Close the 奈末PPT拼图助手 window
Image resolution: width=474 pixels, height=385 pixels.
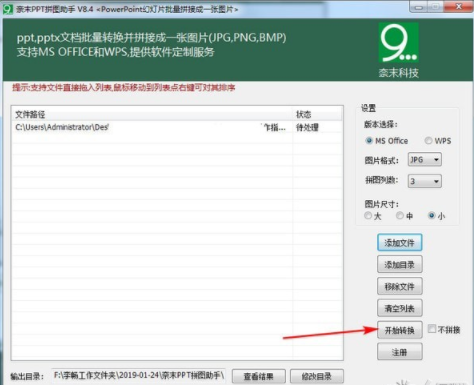459,7
